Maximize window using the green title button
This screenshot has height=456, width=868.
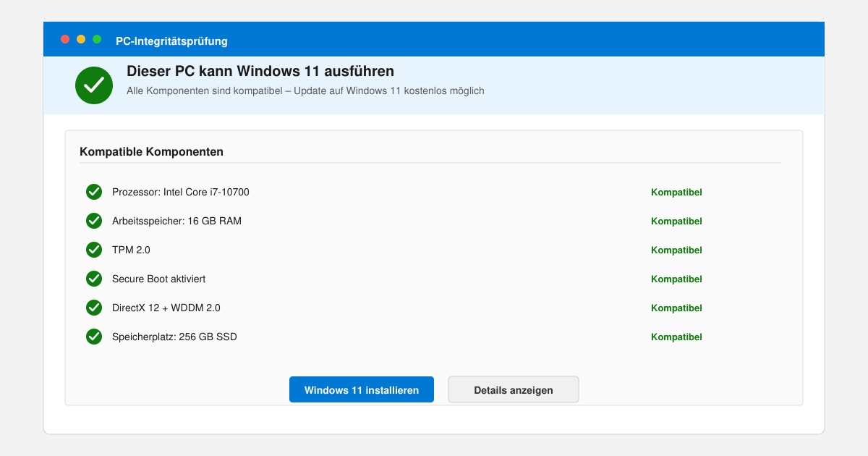(97, 39)
